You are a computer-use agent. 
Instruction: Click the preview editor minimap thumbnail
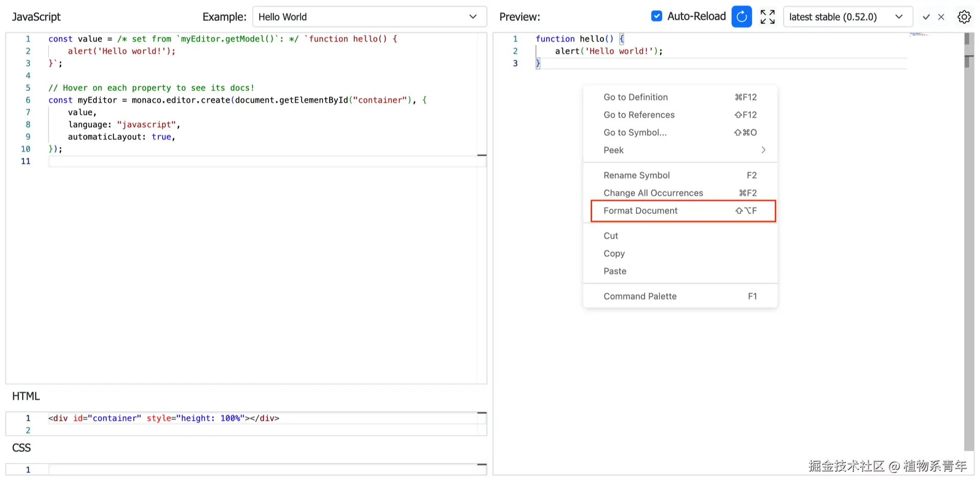coord(918,35)
